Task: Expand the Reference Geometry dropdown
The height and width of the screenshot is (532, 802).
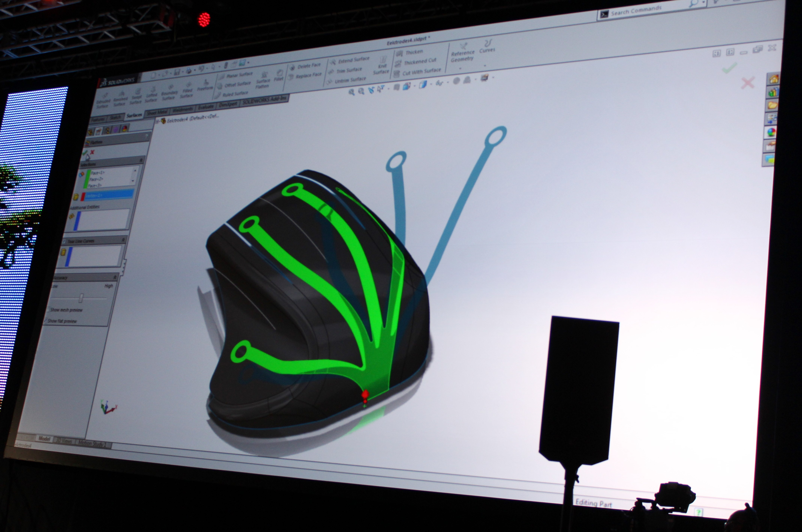Action: coord(461,69)
